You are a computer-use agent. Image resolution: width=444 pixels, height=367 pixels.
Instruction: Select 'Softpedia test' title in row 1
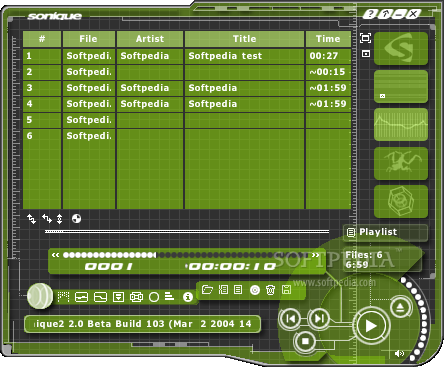[x=225, y=56]
